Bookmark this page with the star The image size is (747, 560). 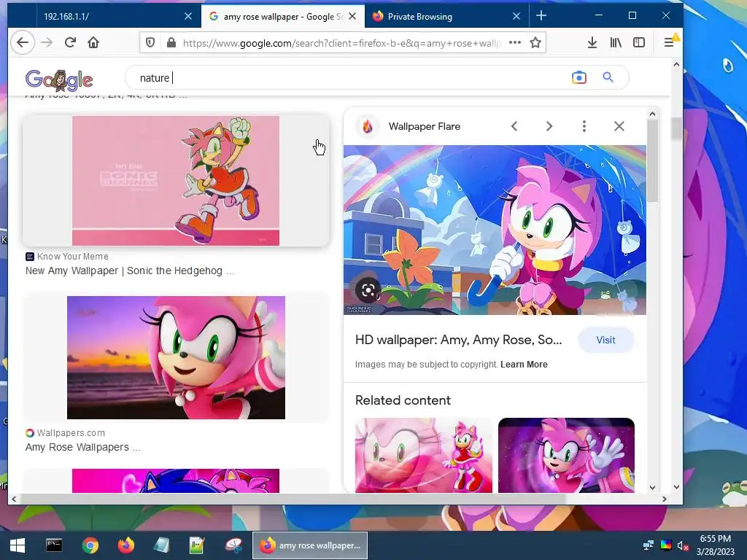coord(535,43)
